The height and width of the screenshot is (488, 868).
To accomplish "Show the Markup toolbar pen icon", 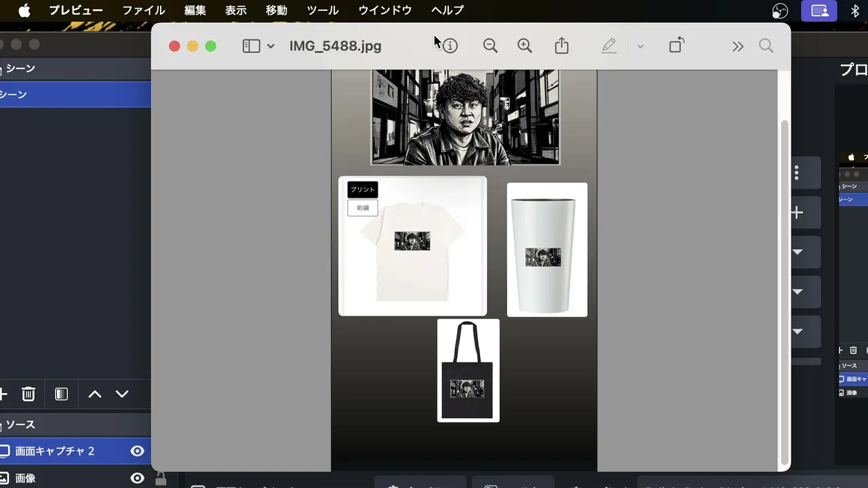I will (x=609, y=45).
